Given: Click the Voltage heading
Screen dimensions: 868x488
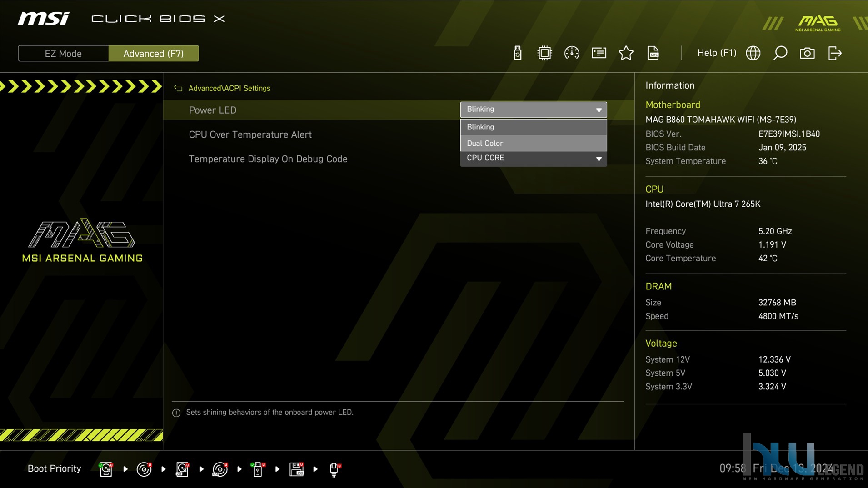Looking at the screenshot, I should click(x=661, y=344).
